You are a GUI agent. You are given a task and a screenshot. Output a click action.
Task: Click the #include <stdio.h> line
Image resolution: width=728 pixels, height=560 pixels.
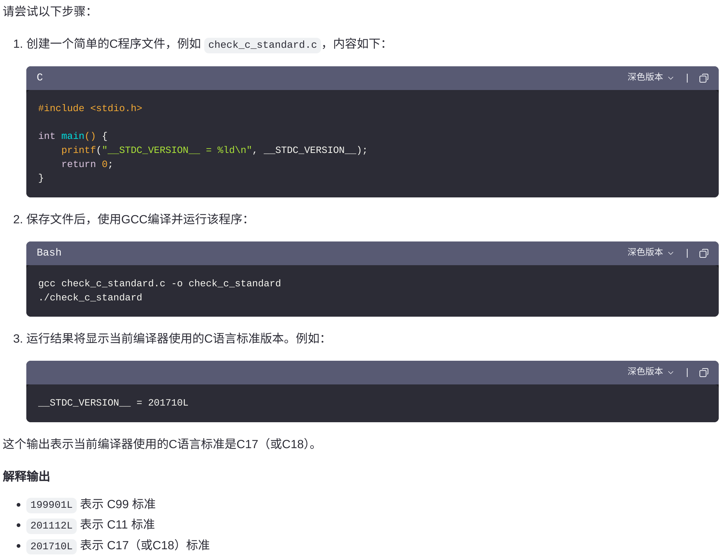click(x=90, y=108)
